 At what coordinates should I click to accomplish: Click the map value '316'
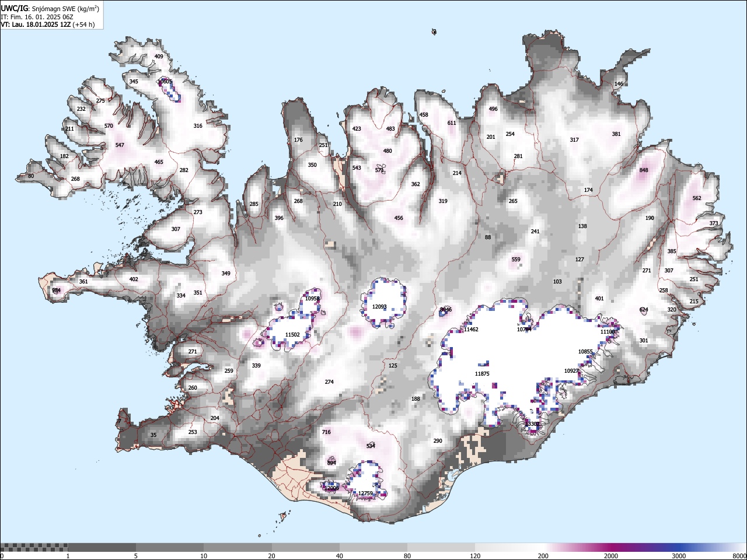[198, 126]
